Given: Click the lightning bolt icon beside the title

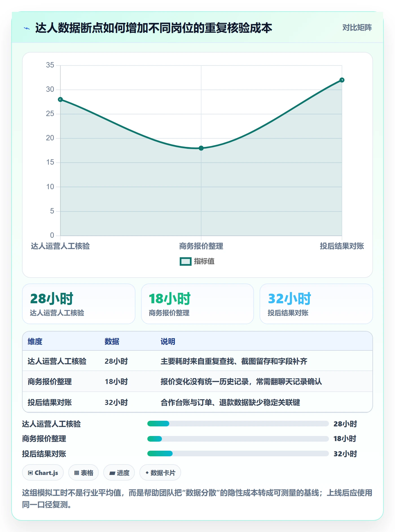Looking at the screenshot, I should pos(27,28).
